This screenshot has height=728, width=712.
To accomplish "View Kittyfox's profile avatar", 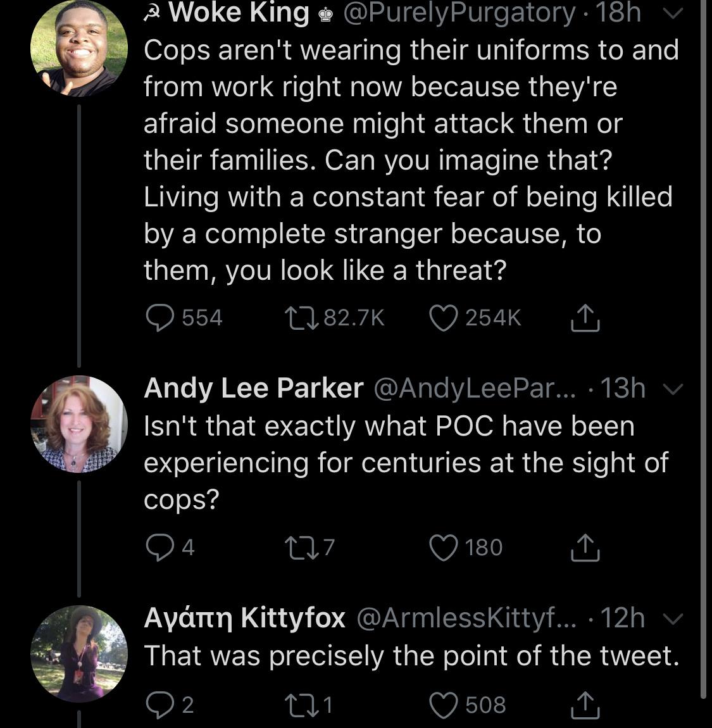I will point(79,653).
